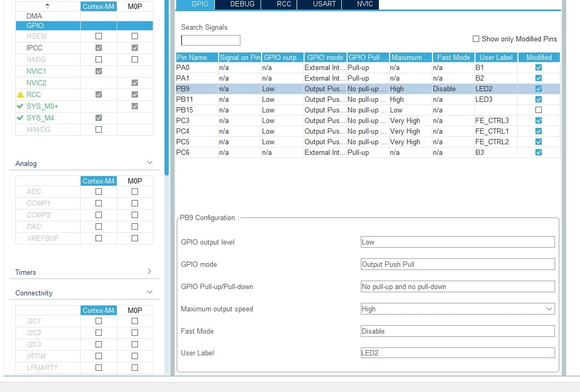Switch to the GPIO tab
The image size is (580, 392).
tap(195, 4)
